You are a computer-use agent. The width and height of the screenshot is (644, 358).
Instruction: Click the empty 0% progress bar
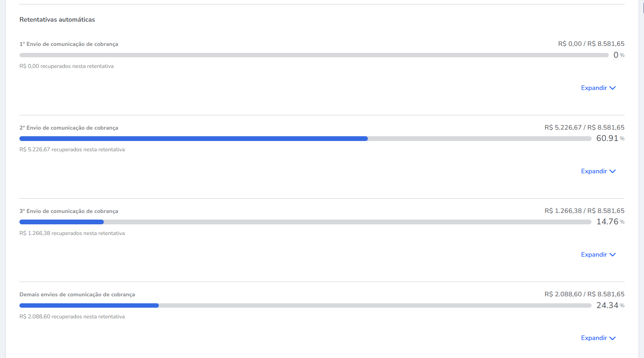coord(314,55)
